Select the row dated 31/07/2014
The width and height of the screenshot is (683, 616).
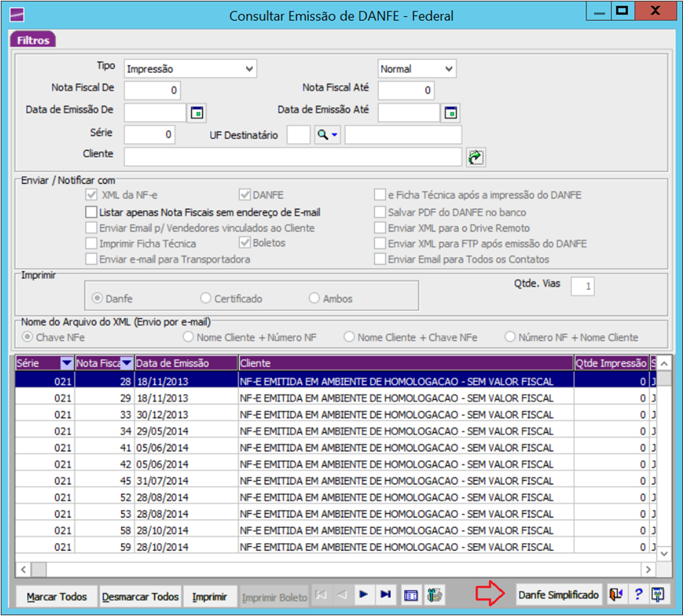(x=336, y=480)
